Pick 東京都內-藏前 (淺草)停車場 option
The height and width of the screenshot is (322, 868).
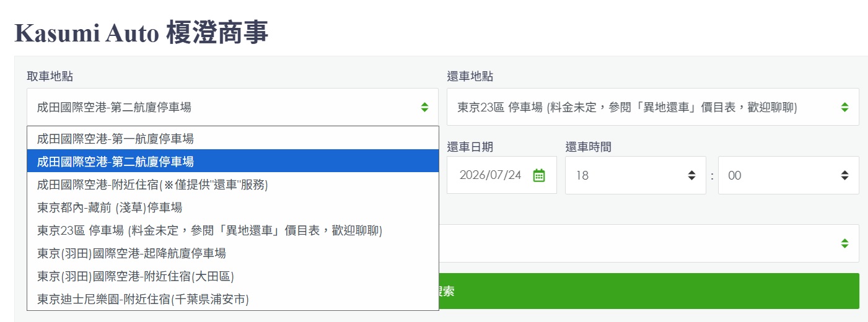(233, 207)
